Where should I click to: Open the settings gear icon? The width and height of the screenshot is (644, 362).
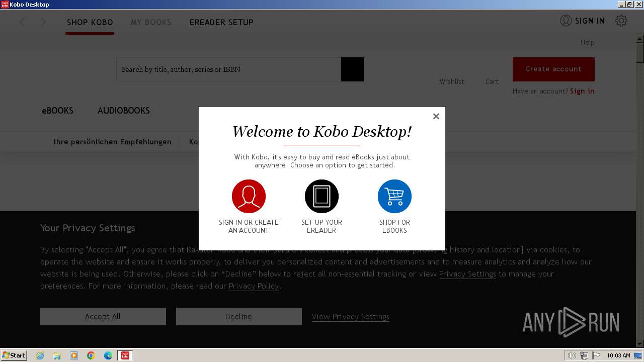coord(621,21)
